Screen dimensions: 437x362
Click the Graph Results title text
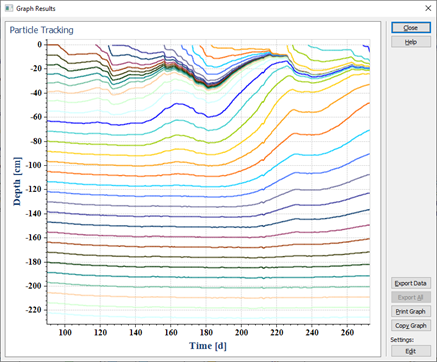pyautogui.click(x=36, y=8)
